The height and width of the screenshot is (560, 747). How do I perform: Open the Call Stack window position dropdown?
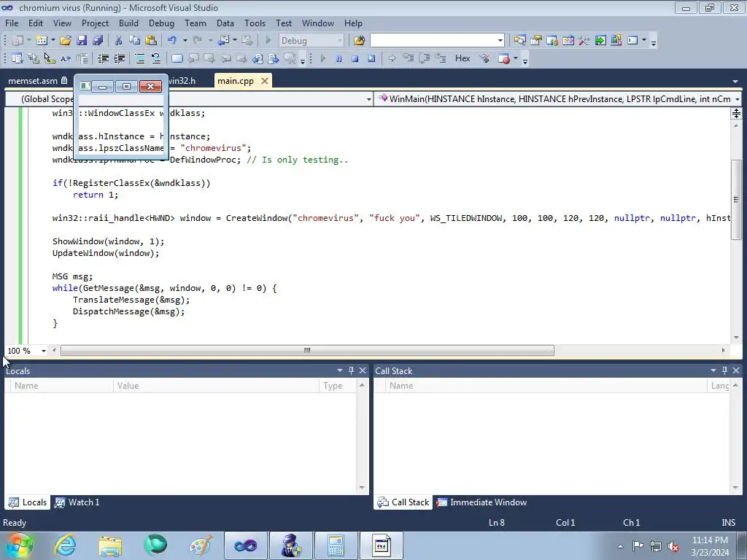point(713,370)
